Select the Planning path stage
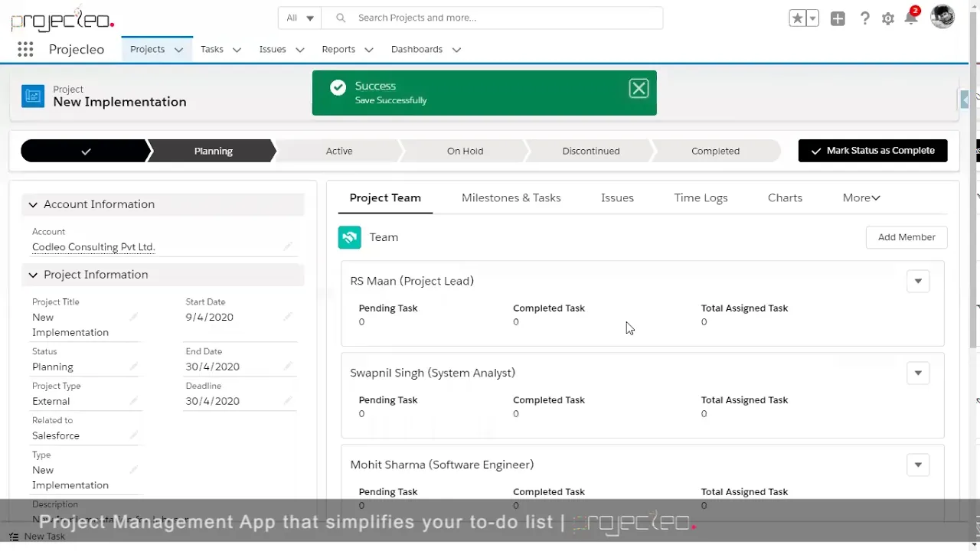This screenshot has height=551, width=980. (x=213, y=151)
